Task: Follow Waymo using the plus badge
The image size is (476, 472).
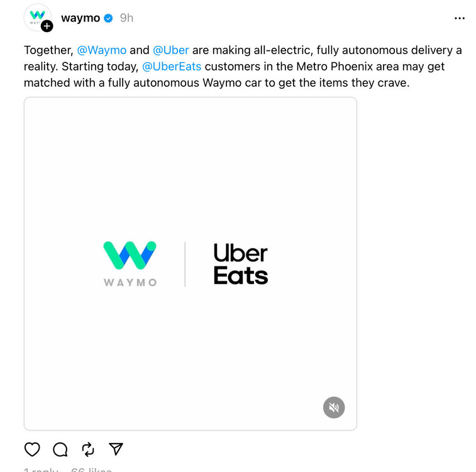Action: pos(47,26)
